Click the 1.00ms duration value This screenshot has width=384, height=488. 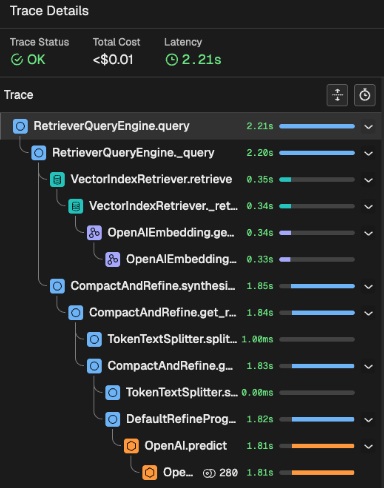(257, 340)
